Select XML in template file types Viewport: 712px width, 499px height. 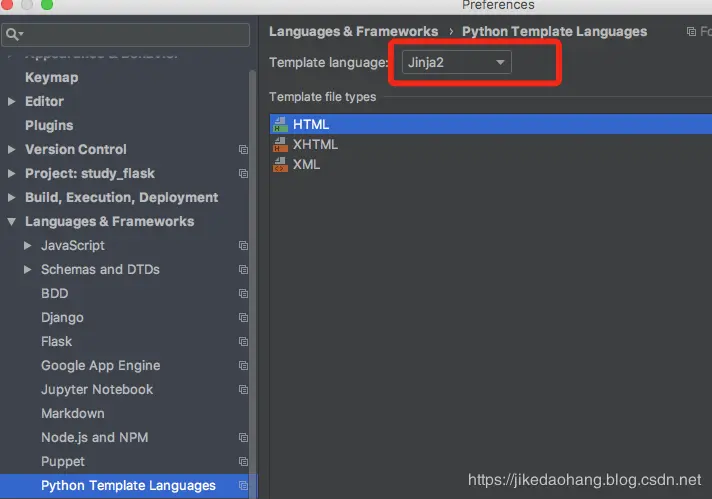click(x=490, y=164)
